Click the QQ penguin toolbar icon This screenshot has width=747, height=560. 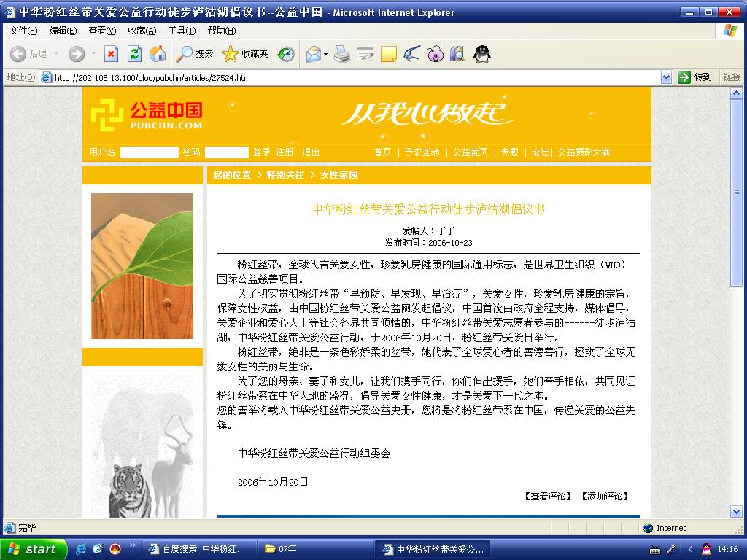click(481, 54)
